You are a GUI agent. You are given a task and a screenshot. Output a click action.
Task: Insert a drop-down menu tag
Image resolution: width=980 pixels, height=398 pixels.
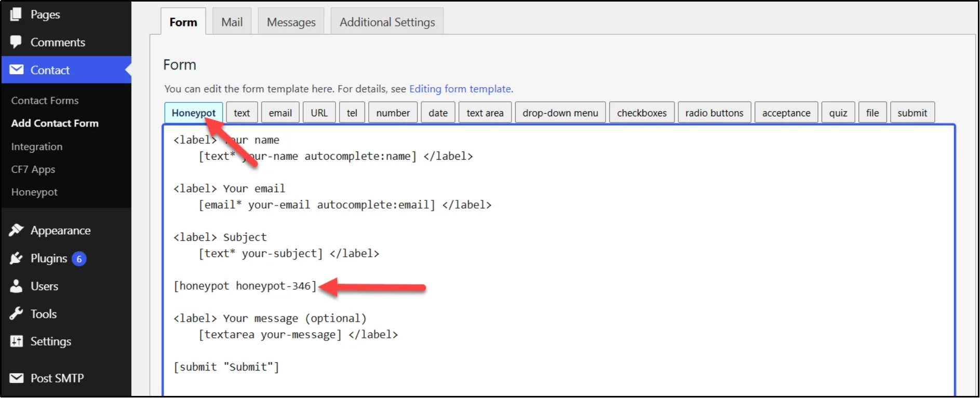(x=560, y=113)
